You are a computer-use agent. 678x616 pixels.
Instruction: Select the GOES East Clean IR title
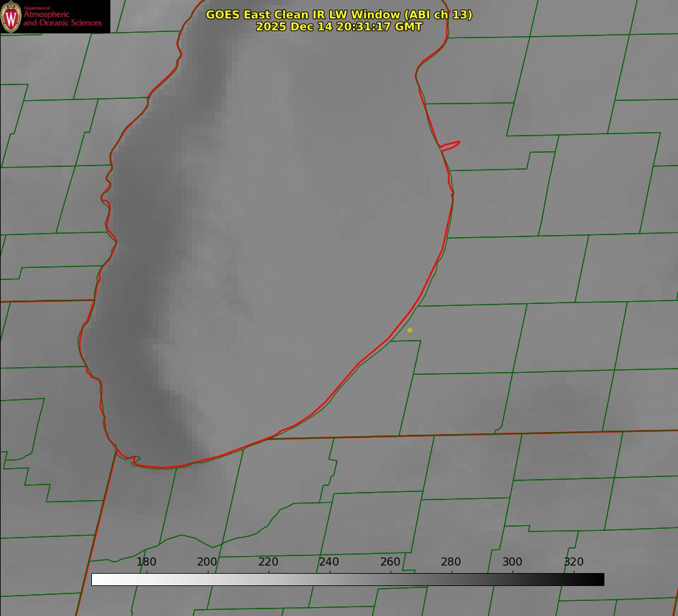pyautogui.click(x=339, y=14)
